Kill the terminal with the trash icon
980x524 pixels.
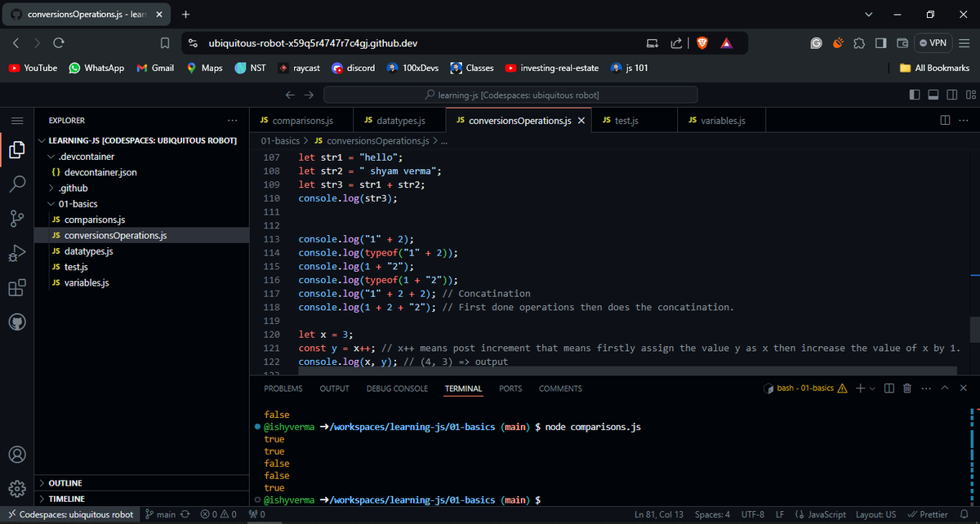(x=906, y=388)
